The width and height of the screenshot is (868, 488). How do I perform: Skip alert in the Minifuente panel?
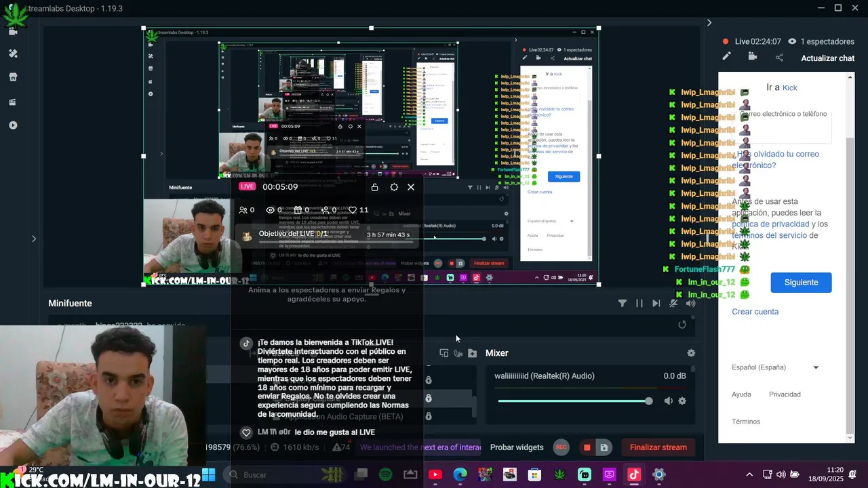pos(656,304)
